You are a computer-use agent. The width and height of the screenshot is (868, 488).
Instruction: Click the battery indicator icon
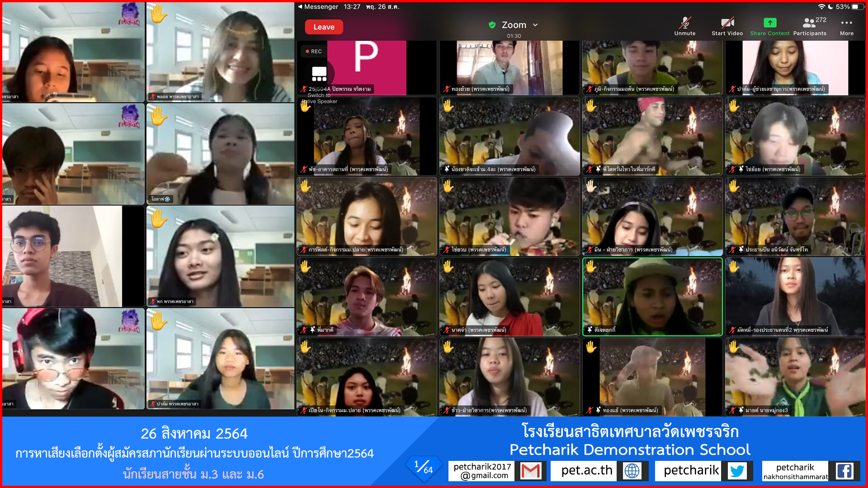click(x=858, y=7)
